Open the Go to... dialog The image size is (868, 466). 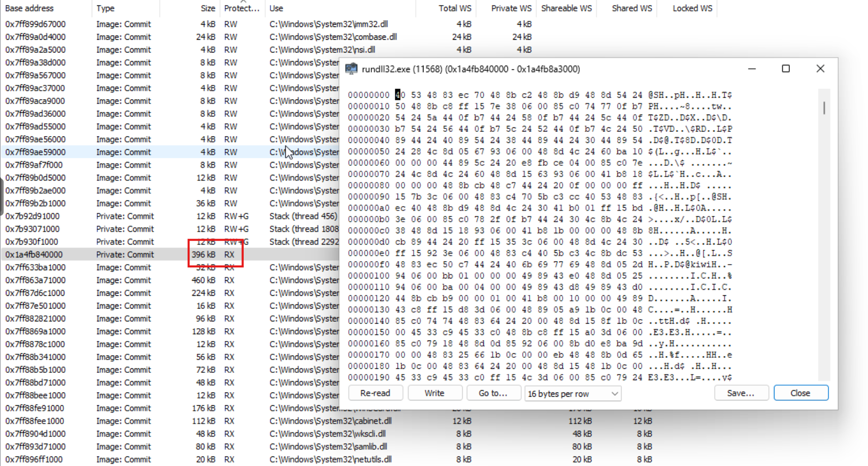tap(492, 393)
